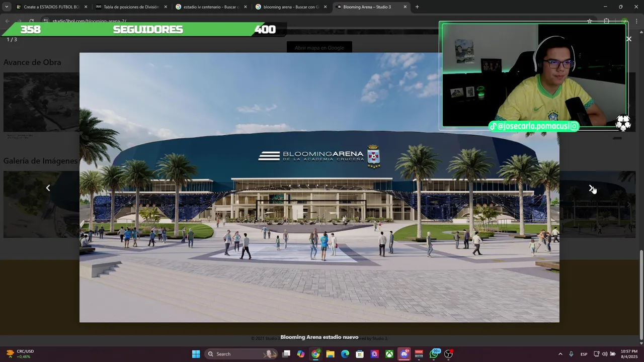Close the estadio iv centenario tab

(x=246, y=7)
